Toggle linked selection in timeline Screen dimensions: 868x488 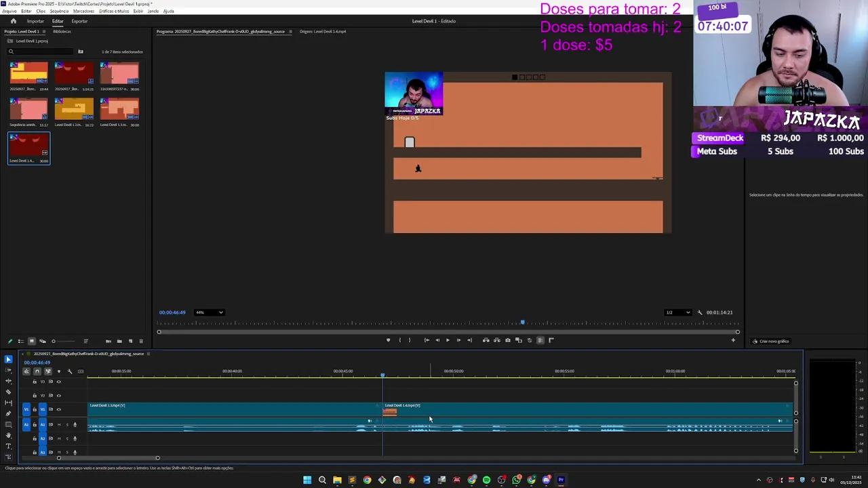pos(47,371)
